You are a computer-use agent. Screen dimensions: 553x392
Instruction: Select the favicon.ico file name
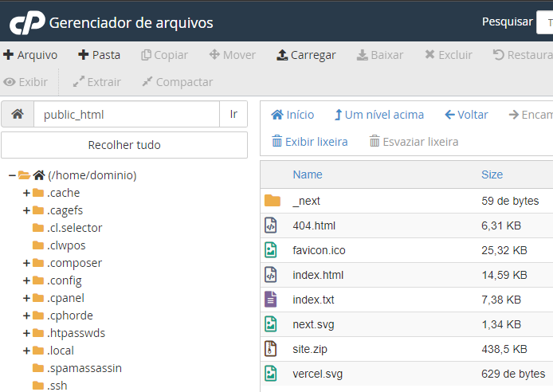pyautogui.click(x=319, y=250)
